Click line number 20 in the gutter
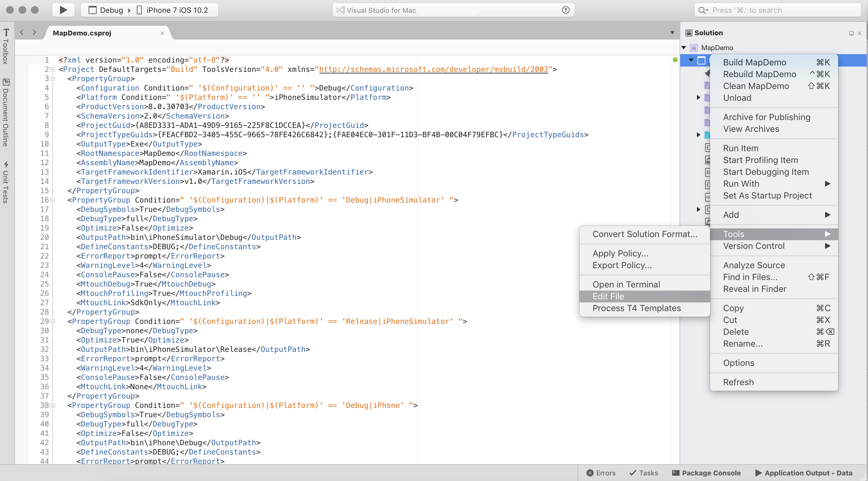868x481 pixels. click(x=44, y=237)
